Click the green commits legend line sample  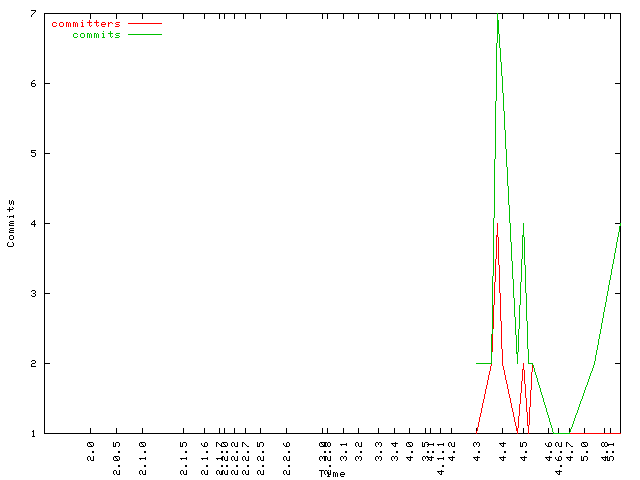[x=145, y=35]
